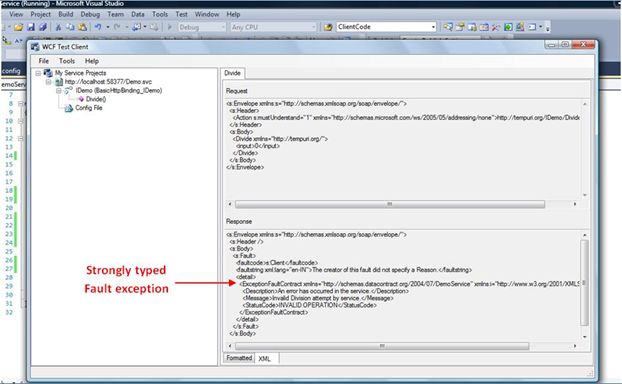This screenshot has height=384, width=622.
Task: Open Help menu in WCF Test Client
Action: pos(92,61)
